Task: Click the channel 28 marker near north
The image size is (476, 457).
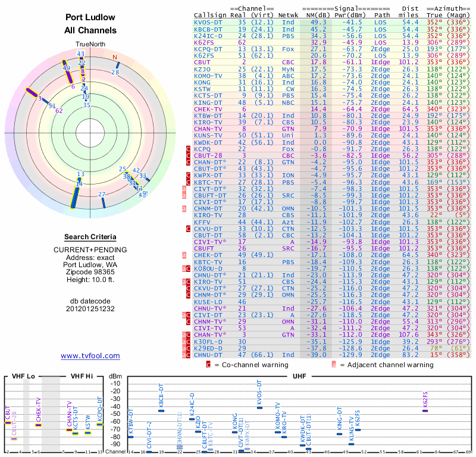Action: [x=117, y=65]
